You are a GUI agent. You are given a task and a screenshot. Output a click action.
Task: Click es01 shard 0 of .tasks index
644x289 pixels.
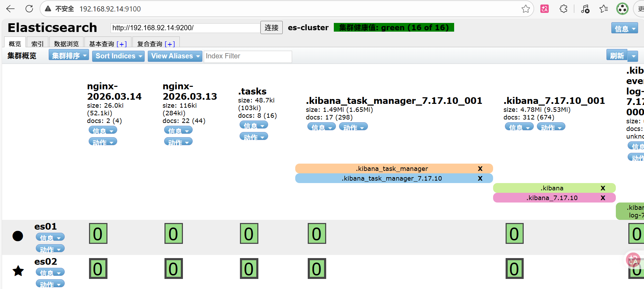249,233
